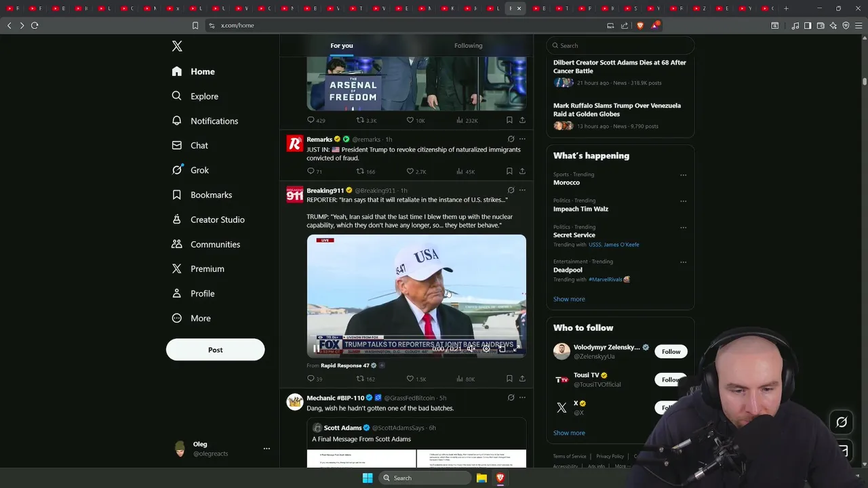Image resolution: width=868 pixels, height=488 pixels.
Task: Open Bookmarks in the sidebar
Action: tap(202, 195)
